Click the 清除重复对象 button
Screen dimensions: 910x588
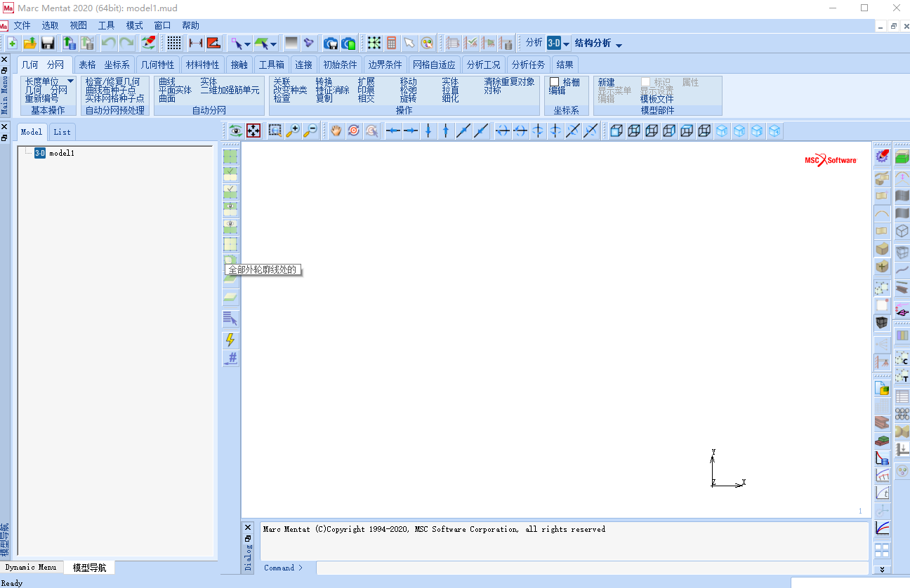(x=509, y=82)
